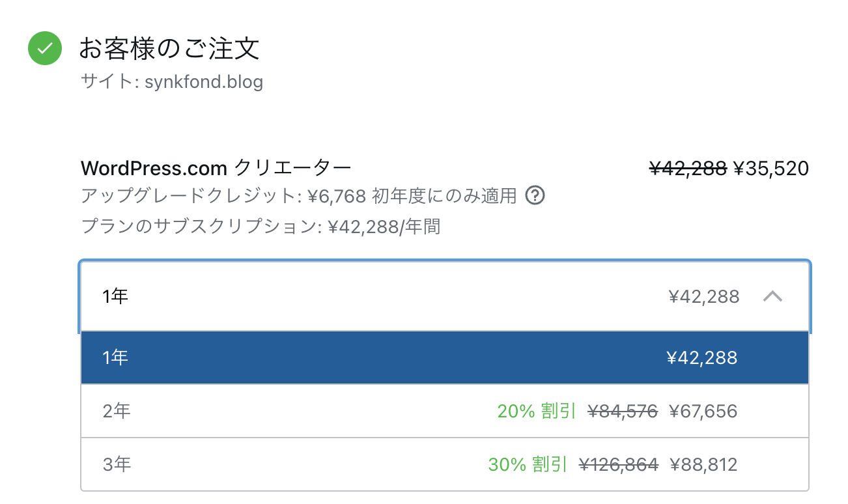848x504 pixels.
Task: Click the struck-through ¥84,576 price
Action: (622, 411)
